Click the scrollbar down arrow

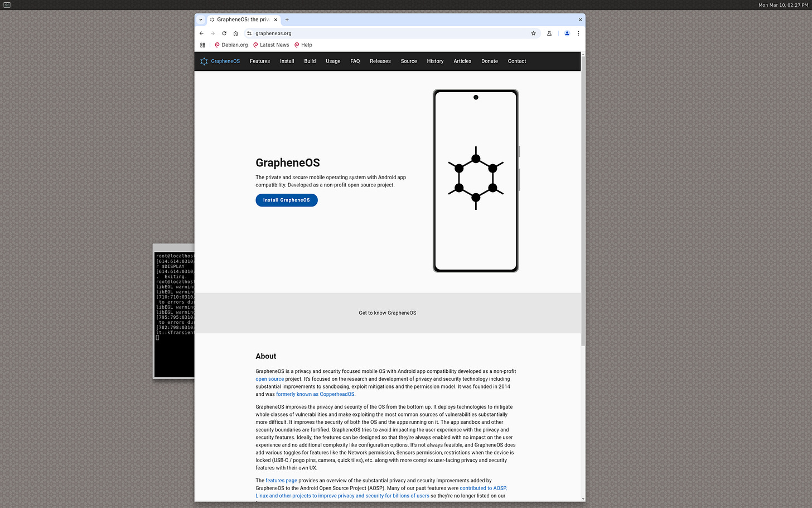[583, 499]
